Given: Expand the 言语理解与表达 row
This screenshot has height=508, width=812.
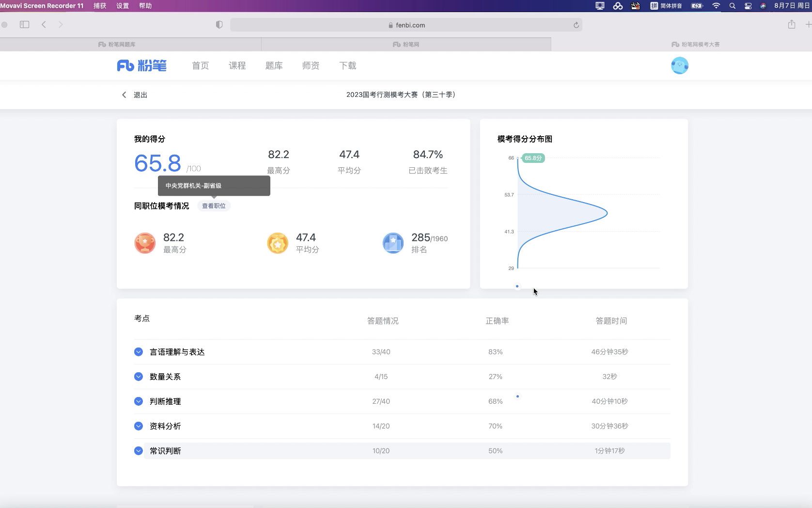Looking at the screenshot, I should [x=139, y=352].
